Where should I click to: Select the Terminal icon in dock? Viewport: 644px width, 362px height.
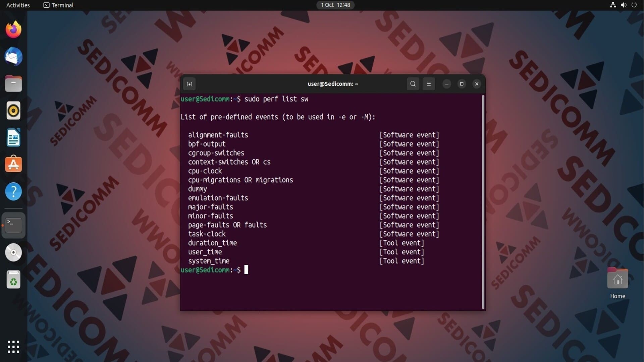coord(13,225)
